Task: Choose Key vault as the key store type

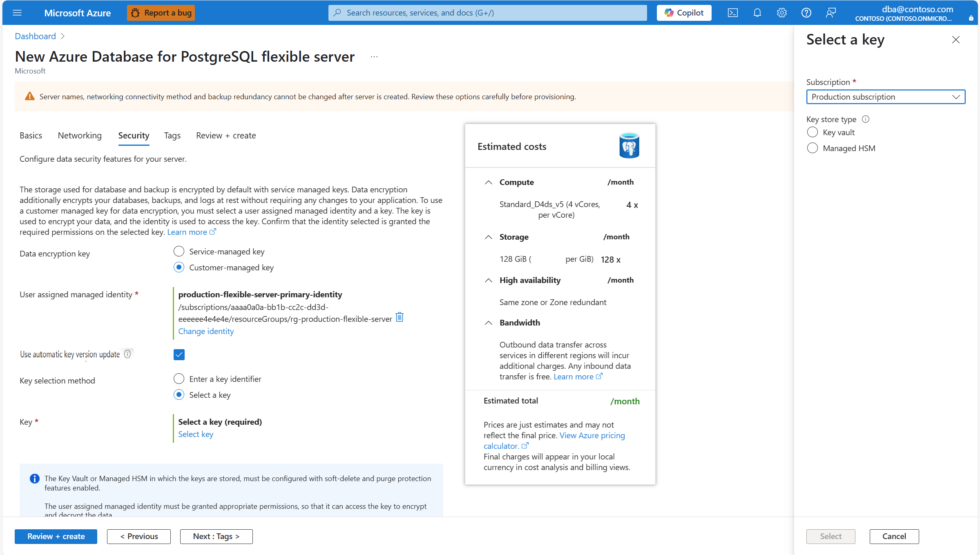Action: pyautogui.click(x=813, y=132)
